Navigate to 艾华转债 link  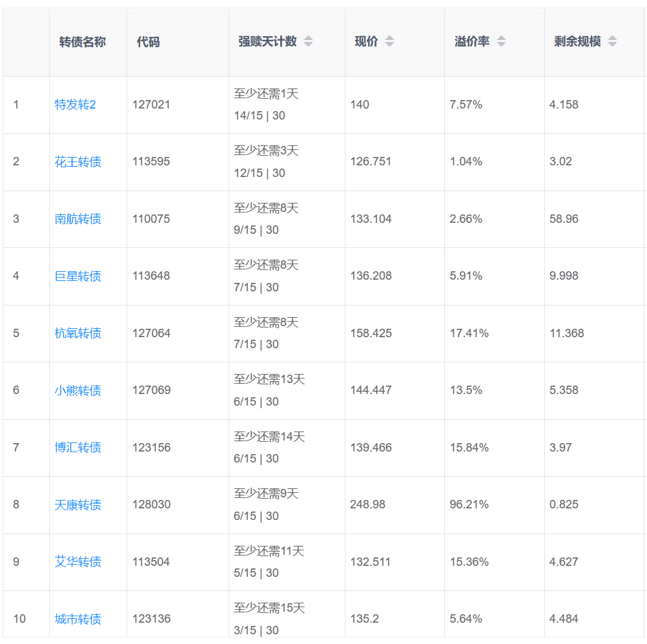click(x=77, y=562)
